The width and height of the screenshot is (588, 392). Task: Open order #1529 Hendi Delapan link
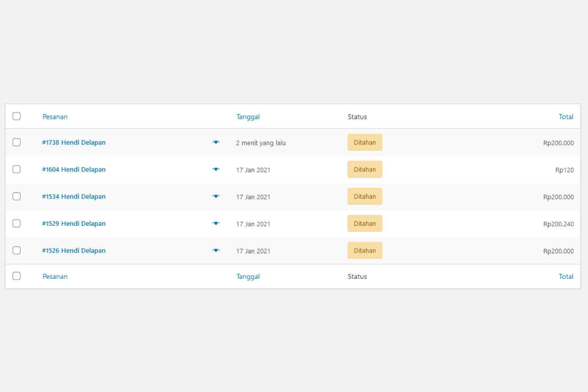(x=73, y=224)
